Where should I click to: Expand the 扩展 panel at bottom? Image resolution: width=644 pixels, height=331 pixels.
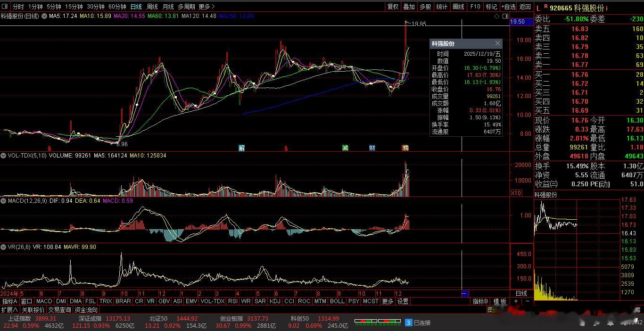[x=9, y=310]
